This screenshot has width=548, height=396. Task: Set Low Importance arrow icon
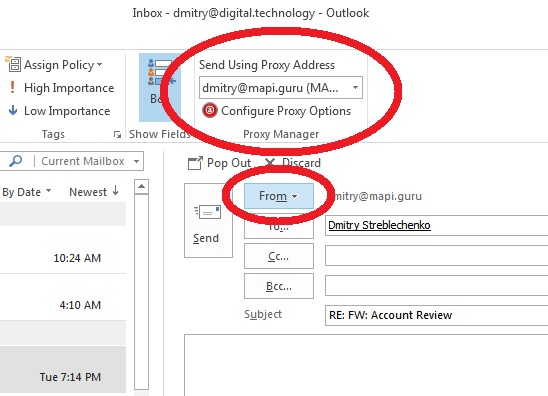tap(13, 110)
